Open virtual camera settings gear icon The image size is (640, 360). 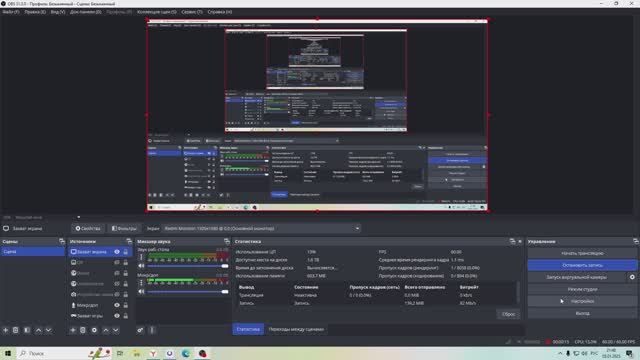632,277
